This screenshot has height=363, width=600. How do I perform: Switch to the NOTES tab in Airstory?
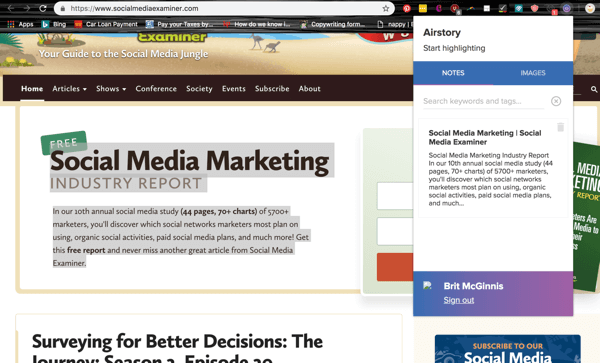point(453,73)
